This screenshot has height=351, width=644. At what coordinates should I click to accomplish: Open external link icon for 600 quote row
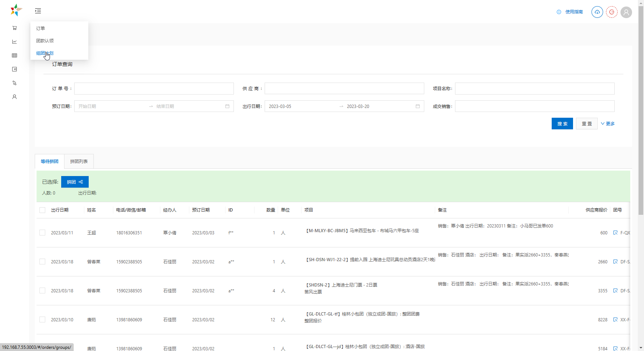click(615, 233)
